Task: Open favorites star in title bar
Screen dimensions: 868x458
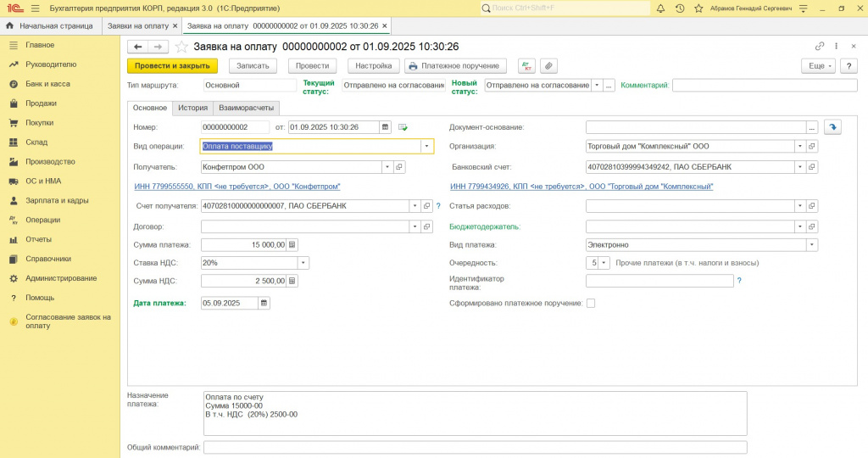Action: (698, 8)
